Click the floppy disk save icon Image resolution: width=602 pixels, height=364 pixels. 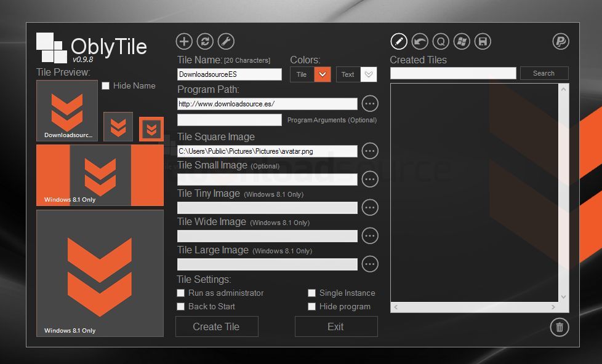[483, 41]
